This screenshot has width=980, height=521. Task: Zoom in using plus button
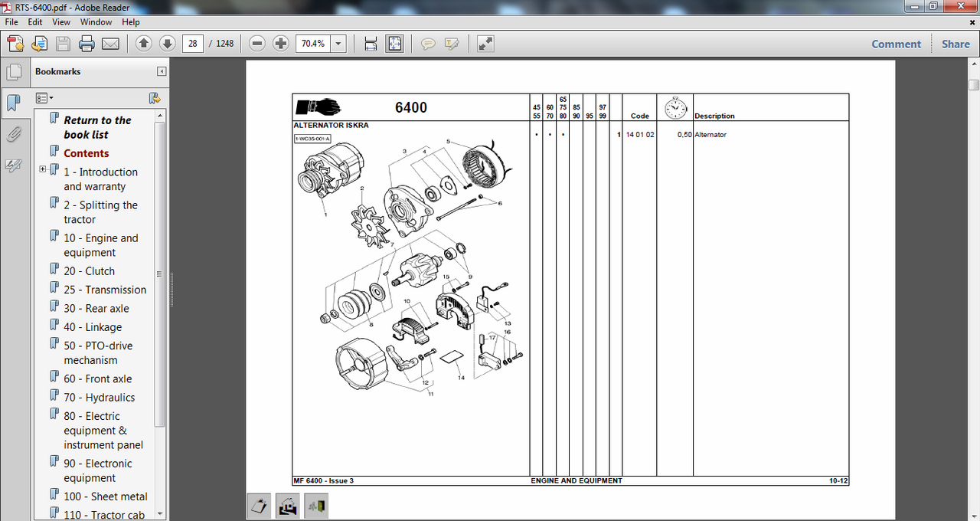pos(281,44)
